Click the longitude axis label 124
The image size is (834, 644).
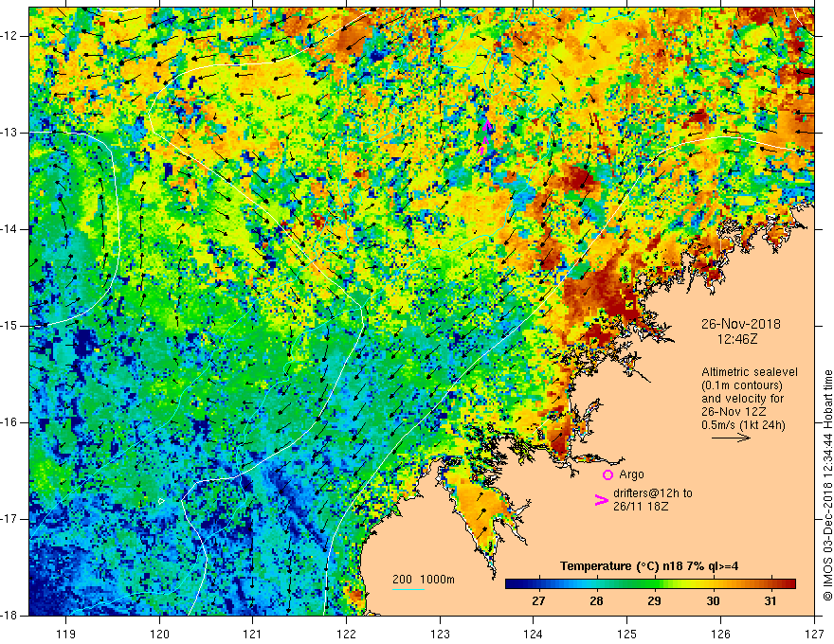533,634
